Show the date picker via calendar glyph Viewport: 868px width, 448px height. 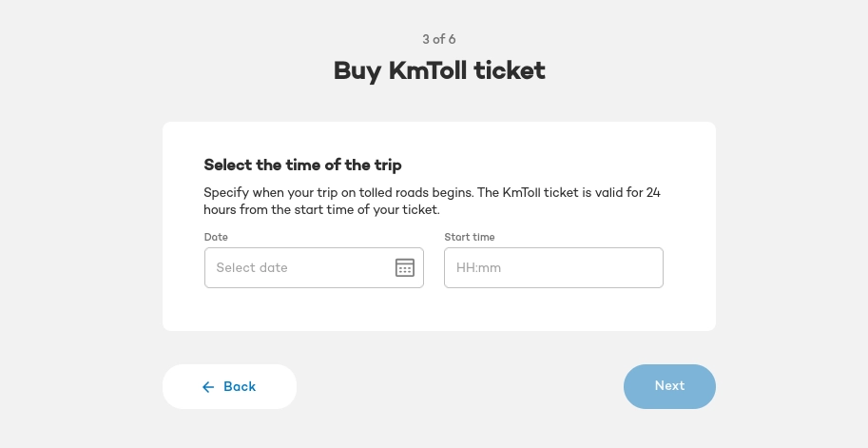[405, 267]
